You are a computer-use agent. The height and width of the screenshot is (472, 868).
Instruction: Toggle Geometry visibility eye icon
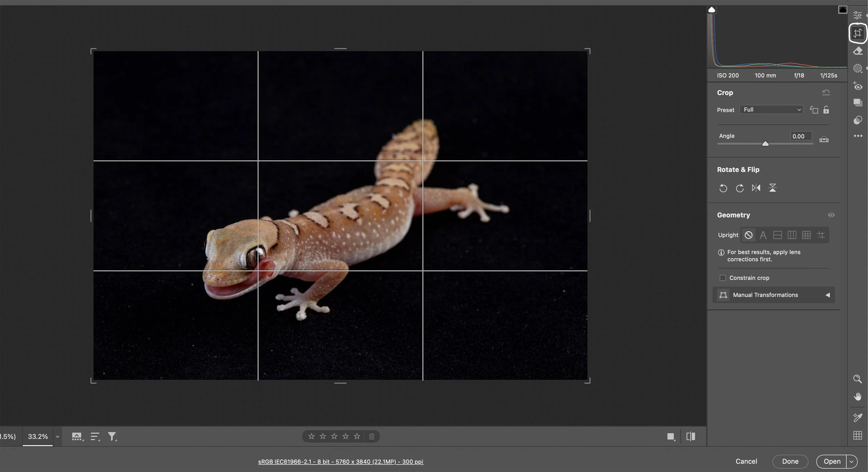831,215
